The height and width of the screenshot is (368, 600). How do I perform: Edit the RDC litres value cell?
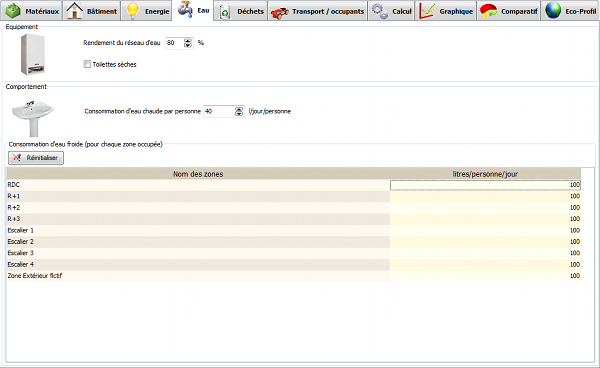[485, 185]
